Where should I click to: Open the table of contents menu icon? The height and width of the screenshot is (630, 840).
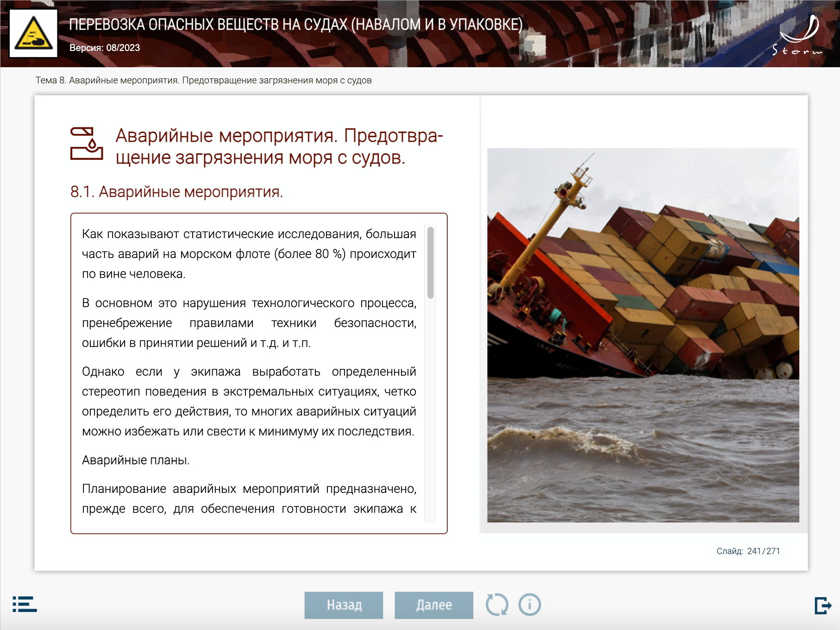25,604
